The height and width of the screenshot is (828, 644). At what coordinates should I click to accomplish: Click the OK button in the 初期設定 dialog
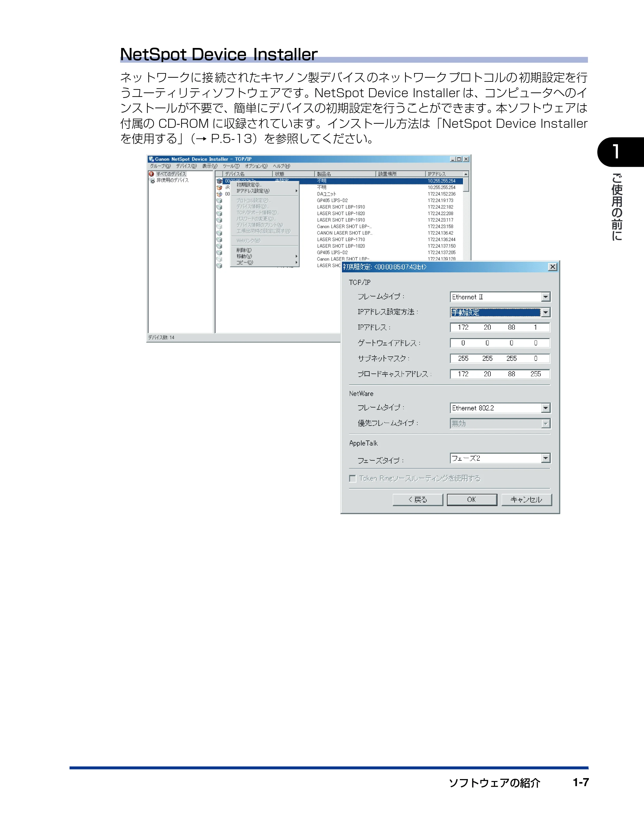(x=472, y=500)
